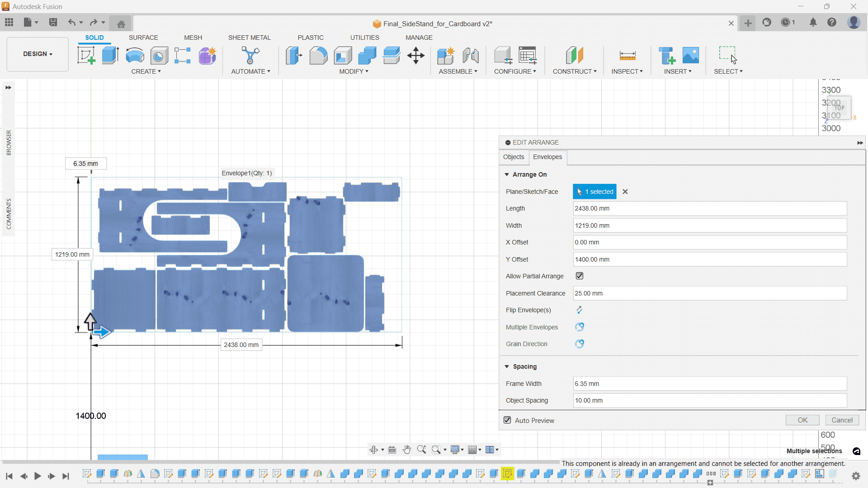
Task: Click the 1 selected Plane/Sketch/Face button
Action: click(x=594, y=192)
